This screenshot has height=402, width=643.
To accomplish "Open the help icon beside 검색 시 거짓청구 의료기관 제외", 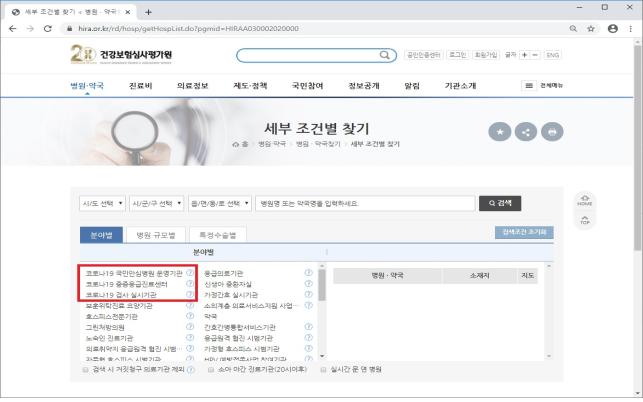I will [x=190, y=370].
